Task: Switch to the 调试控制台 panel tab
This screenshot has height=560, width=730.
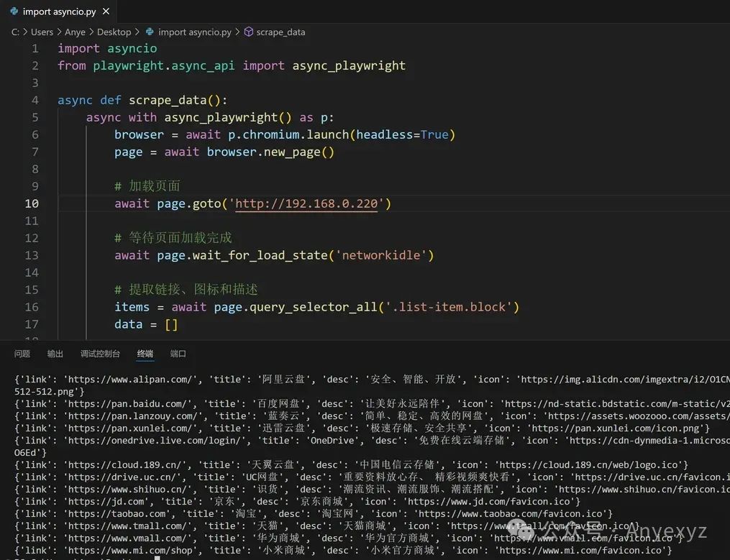Action: click(x=100, y=354)
